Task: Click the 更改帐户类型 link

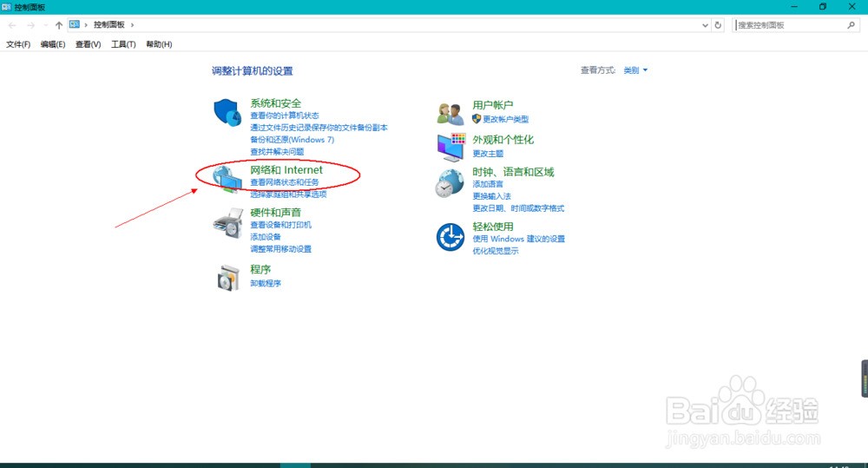Action: [x=505, y=119]
